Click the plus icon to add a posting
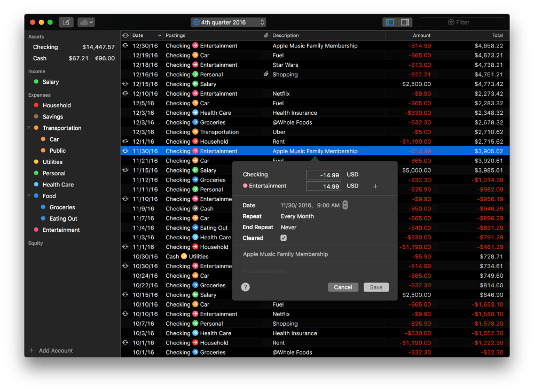534x392 pixels. click(x=375, y=186)
